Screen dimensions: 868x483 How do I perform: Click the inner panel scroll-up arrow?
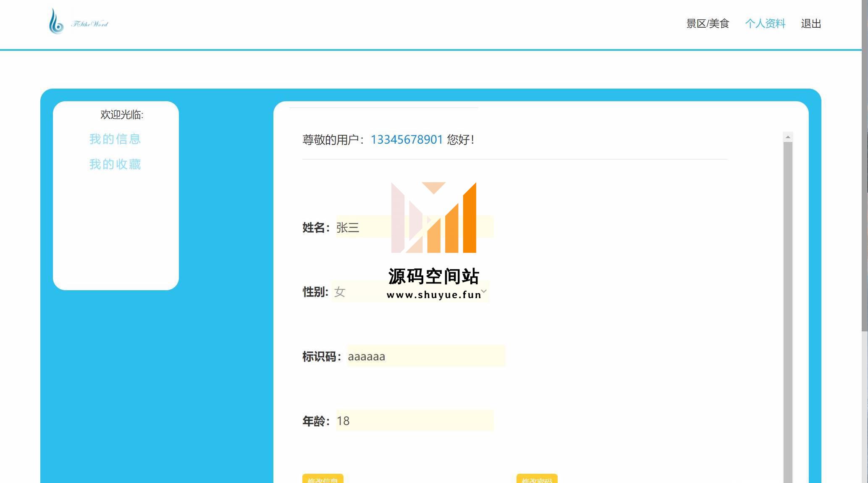788,137
